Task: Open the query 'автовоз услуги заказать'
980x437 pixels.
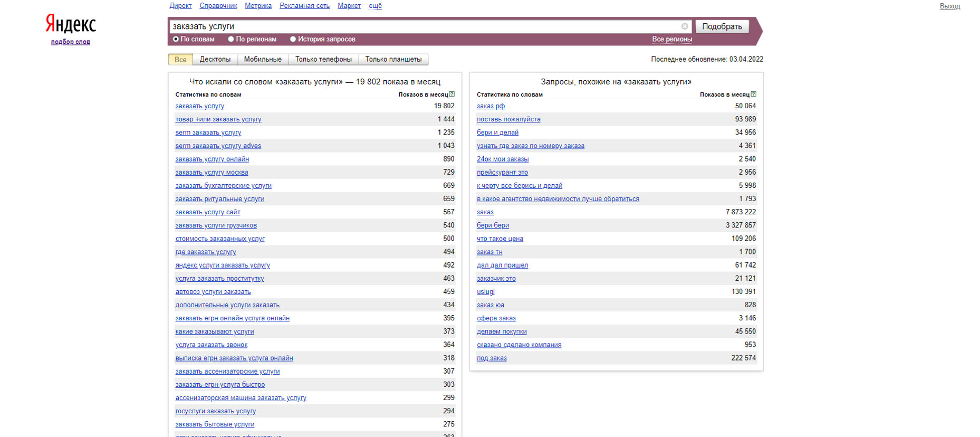Action: 213,292
